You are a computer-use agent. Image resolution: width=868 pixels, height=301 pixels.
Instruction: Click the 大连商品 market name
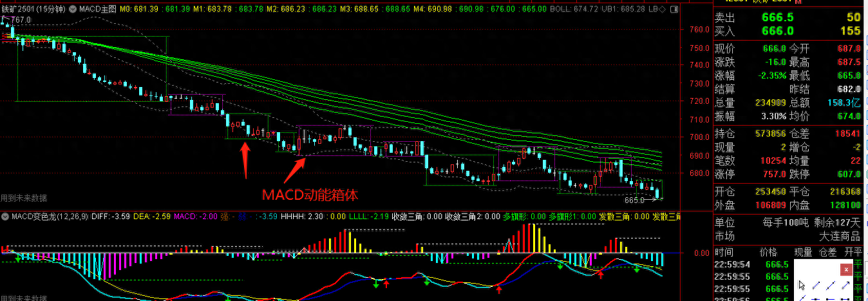pyautogui.click(x=840, y=236)
